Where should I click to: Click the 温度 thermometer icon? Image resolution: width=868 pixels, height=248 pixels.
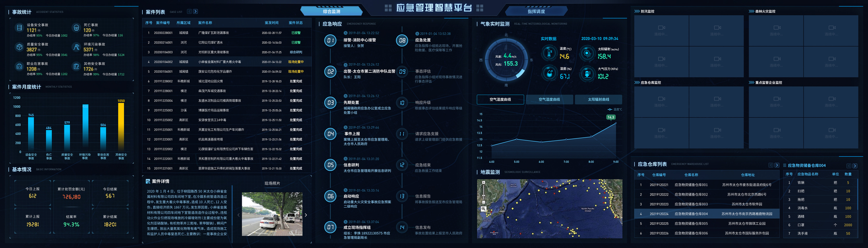[549, 53]
